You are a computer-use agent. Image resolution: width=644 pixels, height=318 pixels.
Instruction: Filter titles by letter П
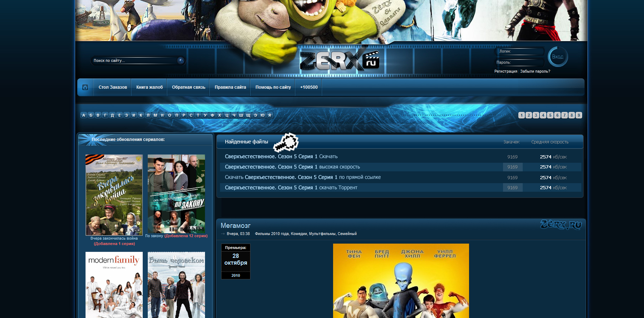pos(177,115)
